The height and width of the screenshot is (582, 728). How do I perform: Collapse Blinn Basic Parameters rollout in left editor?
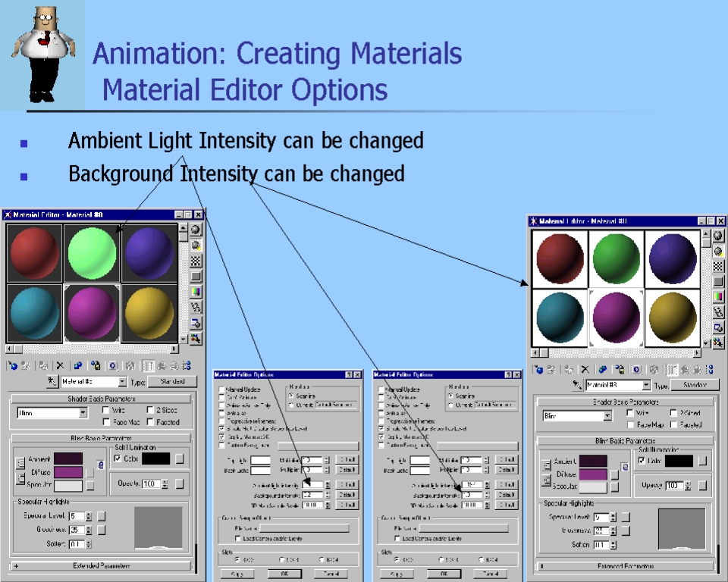point(102,438)
